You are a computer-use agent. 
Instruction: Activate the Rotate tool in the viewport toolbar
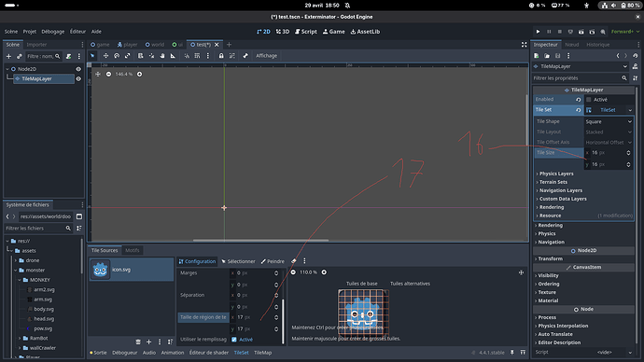pos(117,56)
